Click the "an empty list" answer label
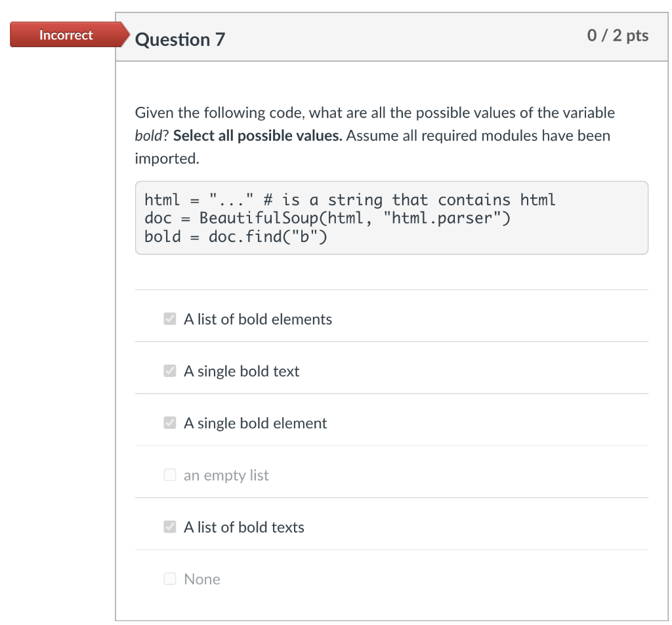Viewport: 672px width, 625px height. 226,475
